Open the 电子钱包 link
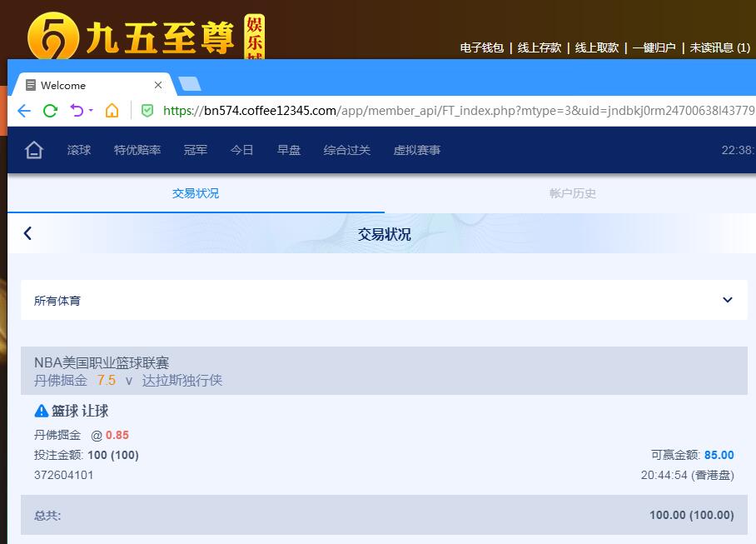Image resolution: width=756 pixels, height=544 pixels. [482, 48]
